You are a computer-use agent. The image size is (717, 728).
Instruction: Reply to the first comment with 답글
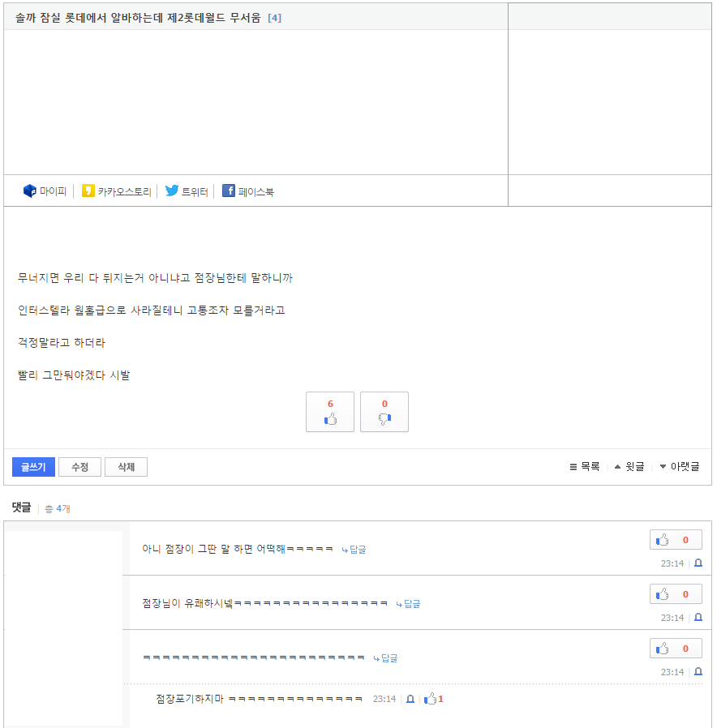click(x=355, y=549)
